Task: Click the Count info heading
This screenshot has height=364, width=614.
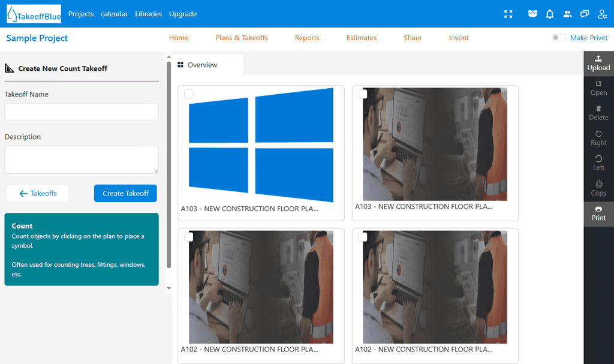Action: [22, 225]
